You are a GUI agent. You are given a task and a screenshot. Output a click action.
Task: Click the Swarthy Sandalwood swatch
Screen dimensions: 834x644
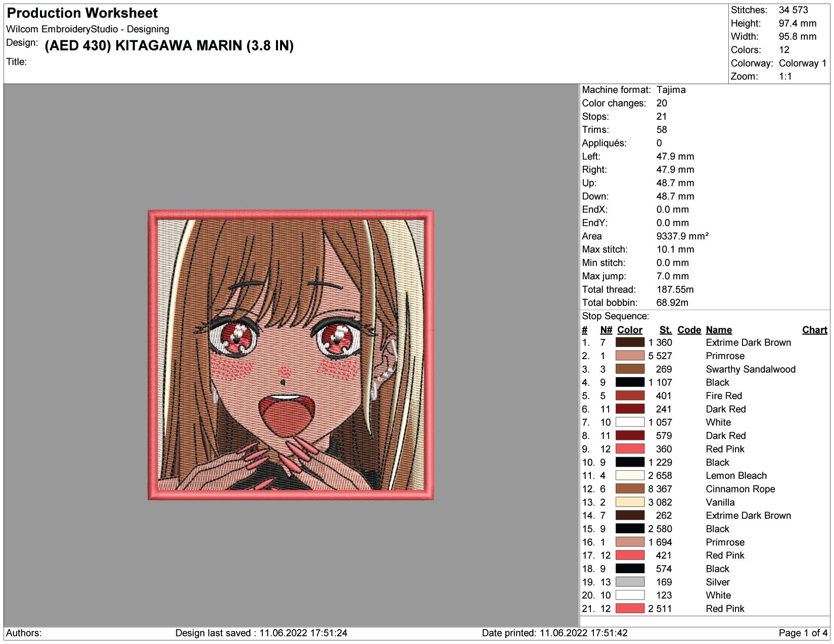click(x=630, y=369)
